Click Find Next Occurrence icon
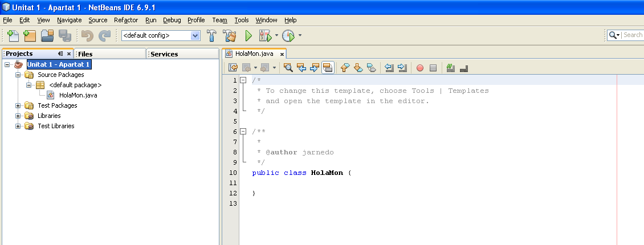This screenshot has height=245, width=644. [x=314, y=68]
